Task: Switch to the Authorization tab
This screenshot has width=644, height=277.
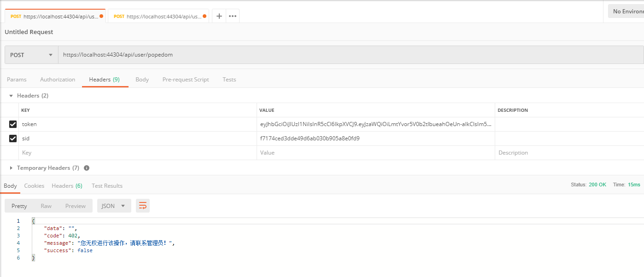Action: 58,80
